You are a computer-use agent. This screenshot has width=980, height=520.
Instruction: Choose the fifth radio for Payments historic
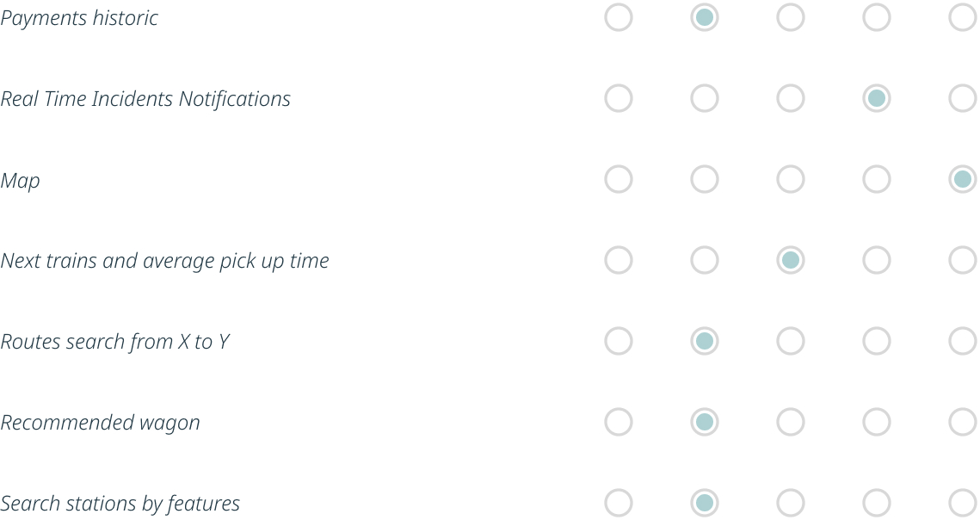pyautogui.click(x=963, y=17)
